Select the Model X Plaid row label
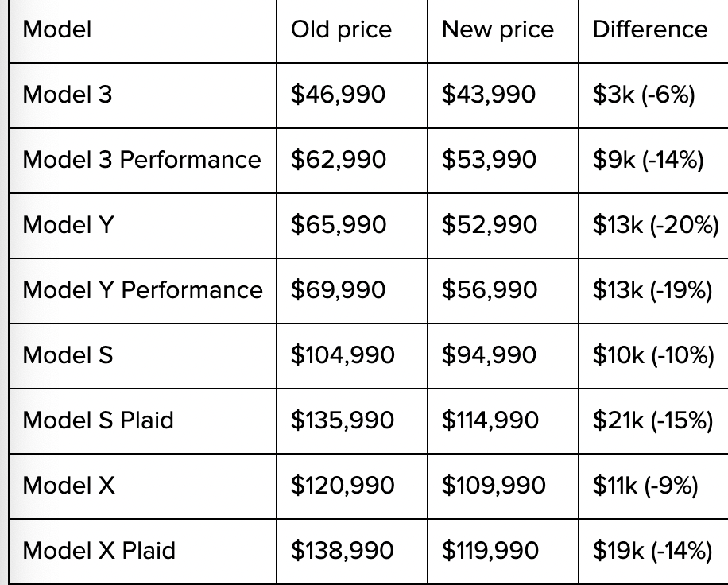Image resolution: width=728 pixels, height=585 pixels. coord(99,550)
